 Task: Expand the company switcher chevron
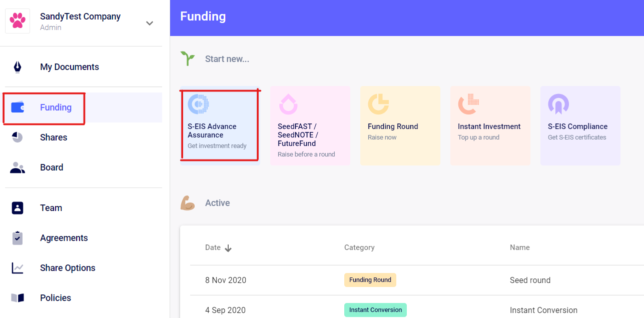[150, 23]
